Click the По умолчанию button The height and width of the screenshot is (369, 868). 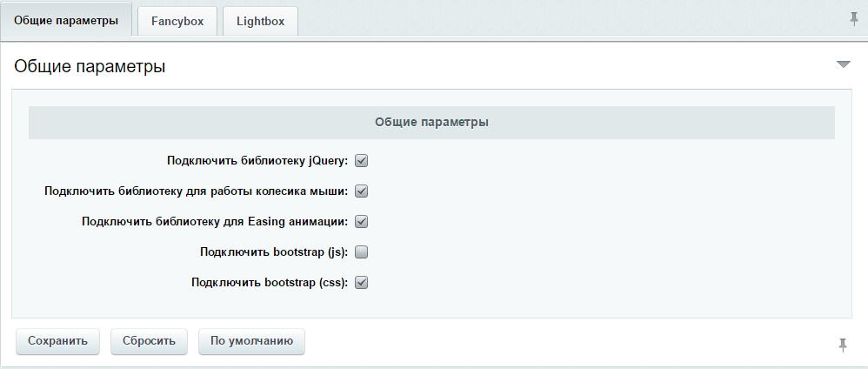(x=251, y=341)
